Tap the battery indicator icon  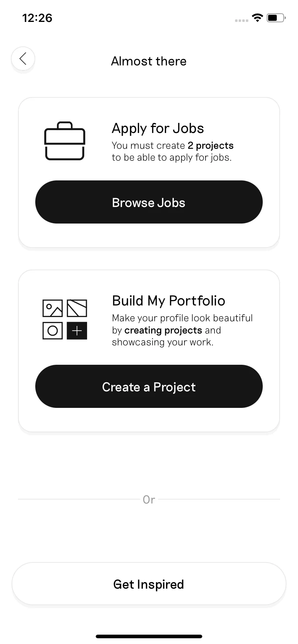[x=276, y=18]
